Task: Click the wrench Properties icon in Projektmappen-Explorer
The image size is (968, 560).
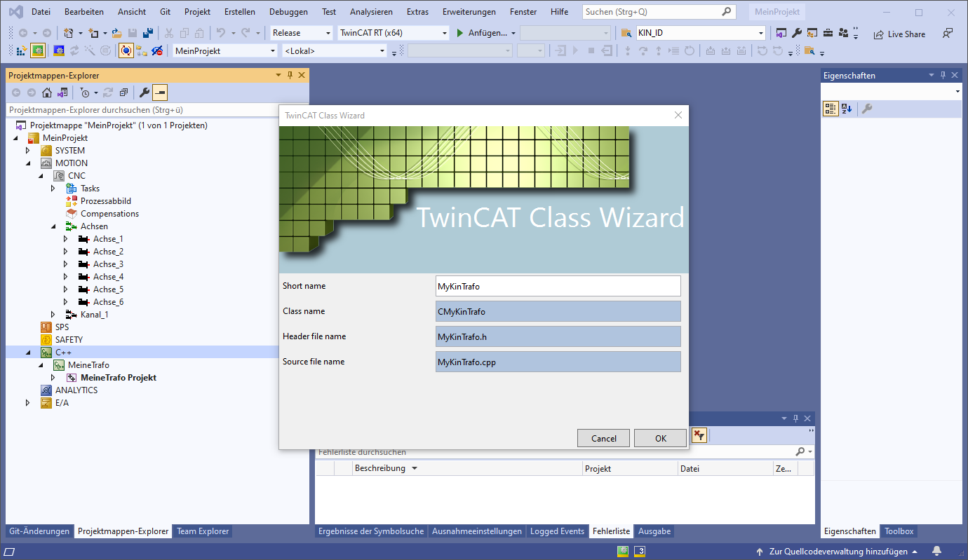Action: click(144, 93)
